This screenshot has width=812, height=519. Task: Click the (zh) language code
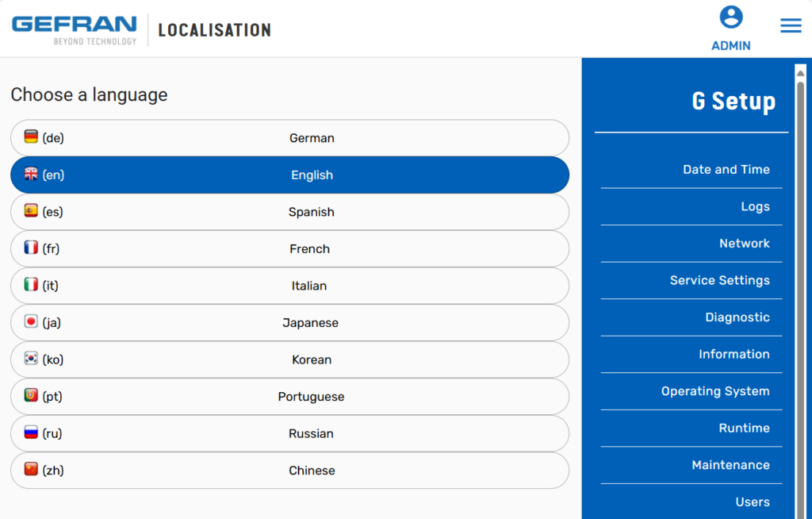53,471
